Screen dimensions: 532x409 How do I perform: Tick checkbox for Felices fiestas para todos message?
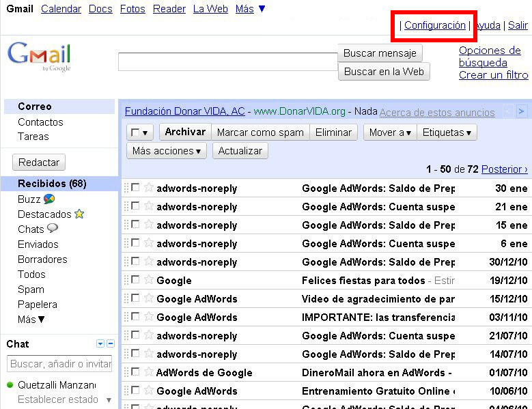[x=135, y=279]
